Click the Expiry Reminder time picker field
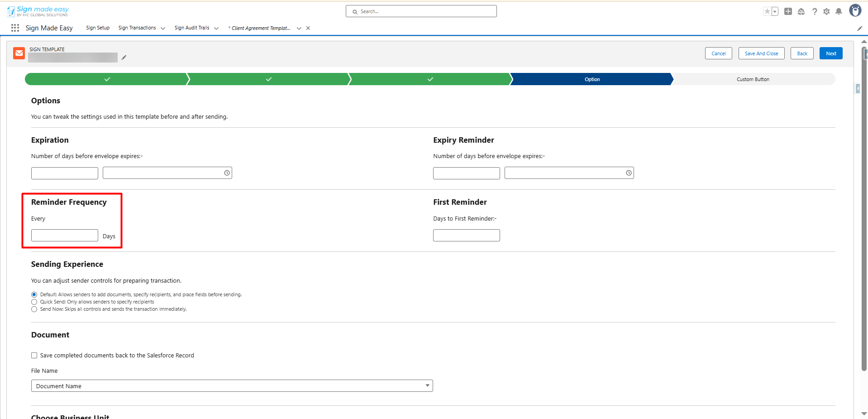The width and height of the screenshot is (868, 419). point(569,173)
